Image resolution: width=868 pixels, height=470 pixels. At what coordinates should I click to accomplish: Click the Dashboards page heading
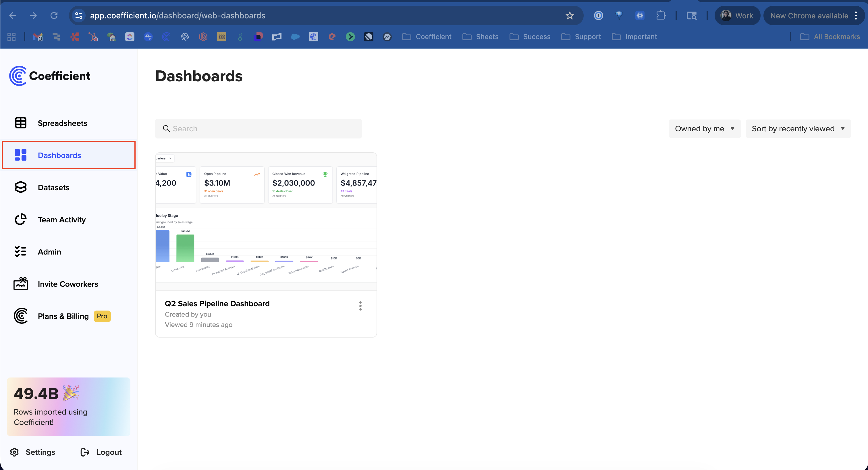tap(199, 76)
